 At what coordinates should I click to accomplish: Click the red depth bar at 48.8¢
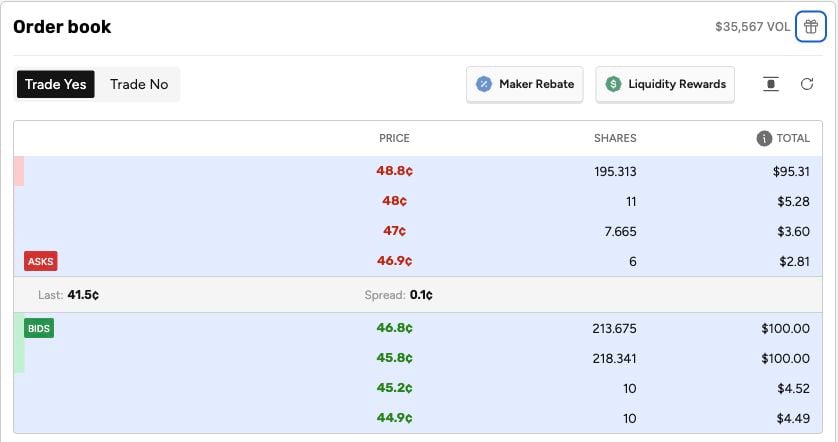click(19, 171)
